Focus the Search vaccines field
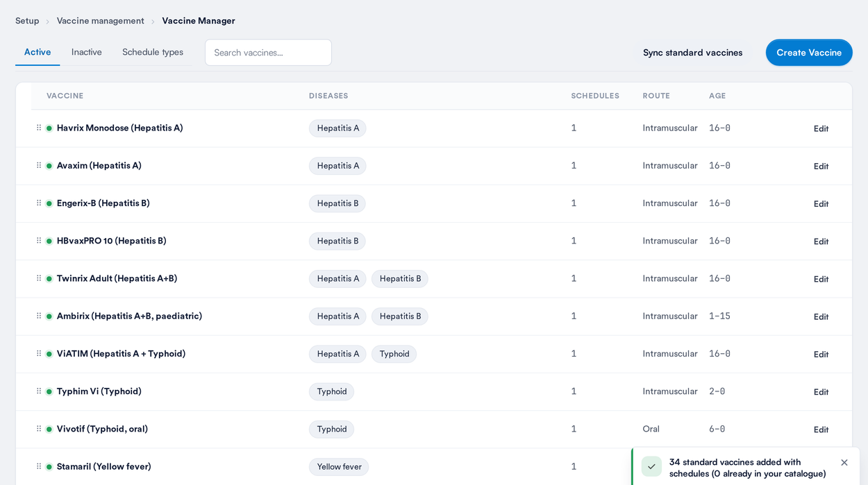The width and height of the screenshot is (868, 485). click(268, 53)
